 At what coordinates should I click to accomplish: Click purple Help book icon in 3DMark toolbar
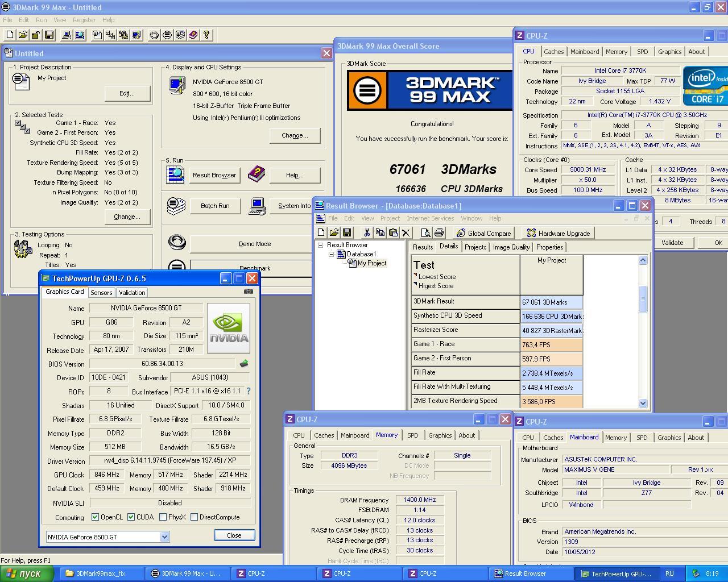[x=193, y=35]
